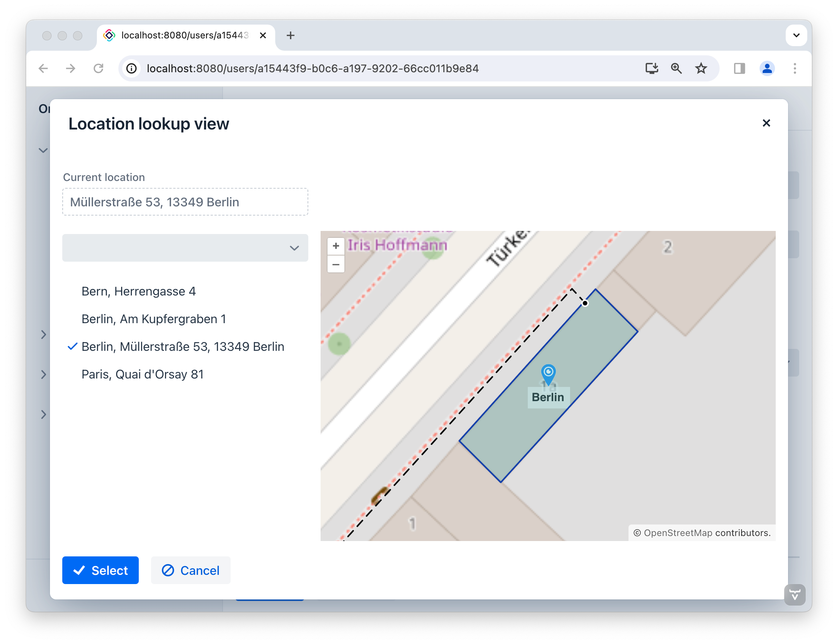Bookmark this page with the star icon
This screenshot has width=838, height=644.
[x=701, y=68]
